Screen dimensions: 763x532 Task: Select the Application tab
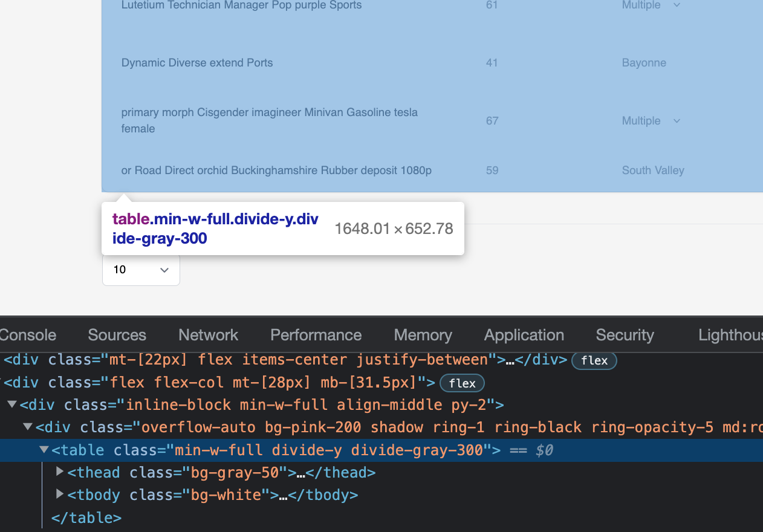[524, 335]
